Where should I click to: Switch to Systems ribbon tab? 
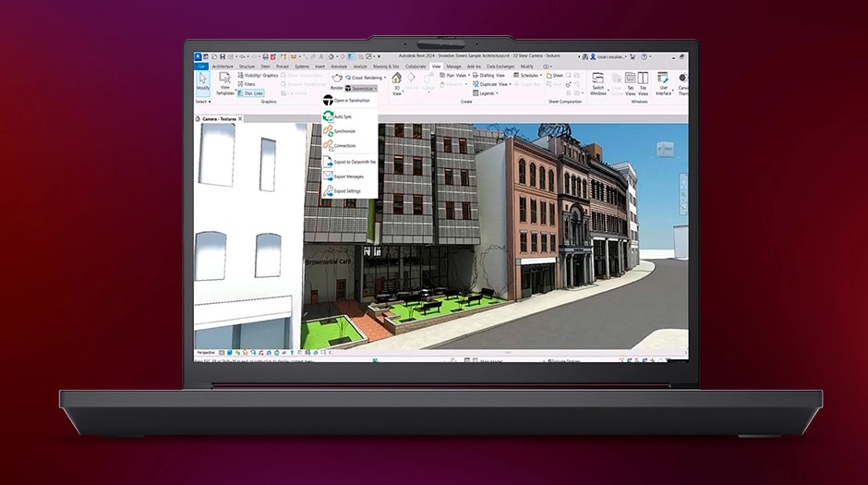click(x=302, y=67)
